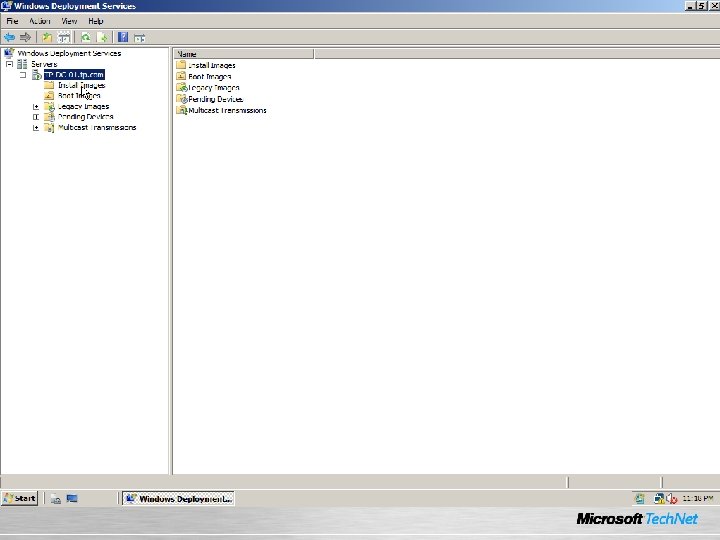The image size is (720, 540).
Task: Open the File menu
Action: point(12,21)
